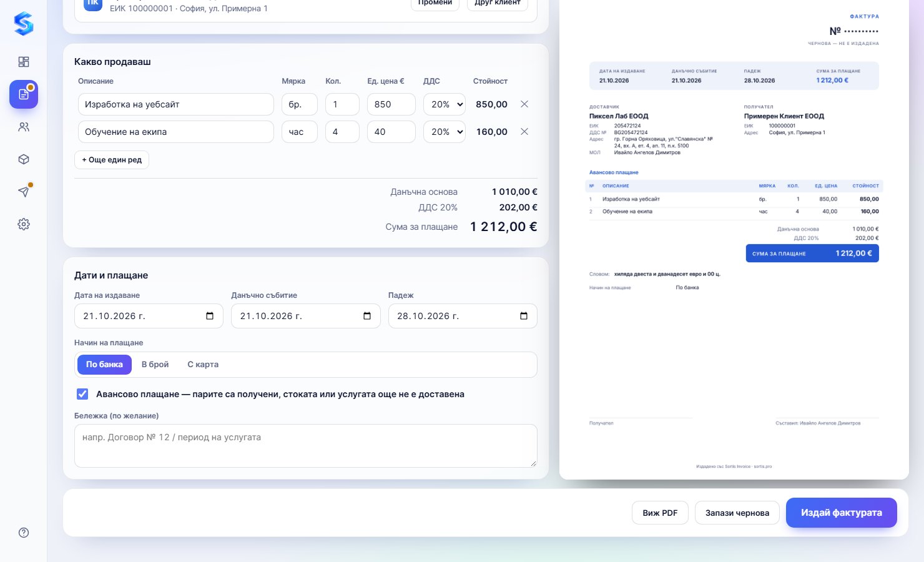924x562 pixels.
Task: Click 'Издай фактурата' button
Action: 842,513
